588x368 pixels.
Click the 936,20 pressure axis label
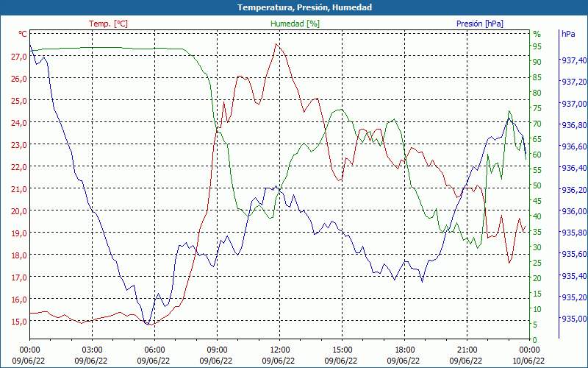tap(573, 190)
